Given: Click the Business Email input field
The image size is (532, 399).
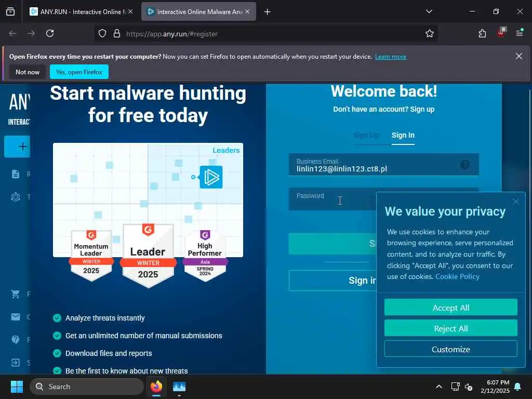Looking at the screenshot, I should tap(384, 165).
